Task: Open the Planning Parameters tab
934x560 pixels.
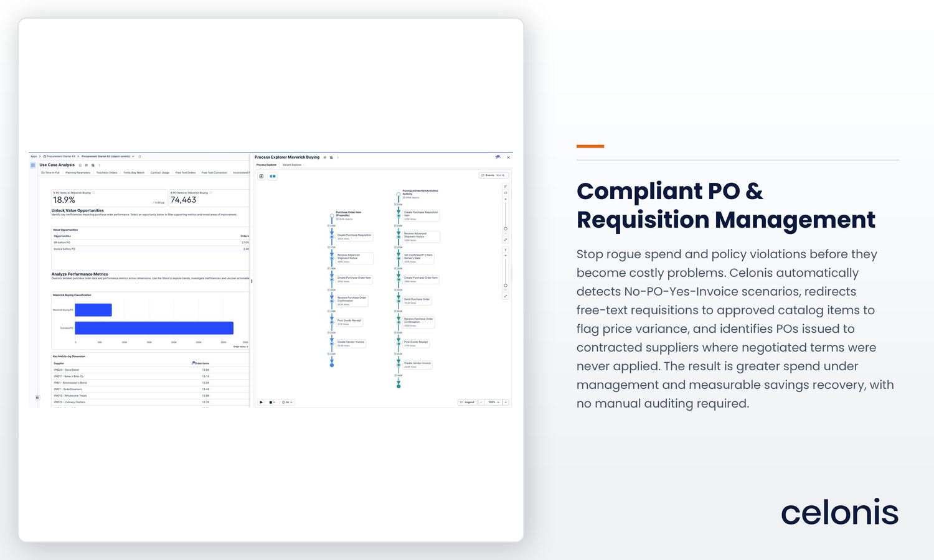Action: click(x=78, y=172)
